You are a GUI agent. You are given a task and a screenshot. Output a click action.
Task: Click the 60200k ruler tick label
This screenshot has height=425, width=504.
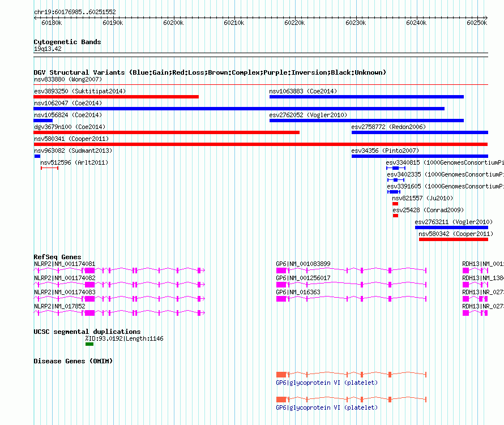click(173, 23)
